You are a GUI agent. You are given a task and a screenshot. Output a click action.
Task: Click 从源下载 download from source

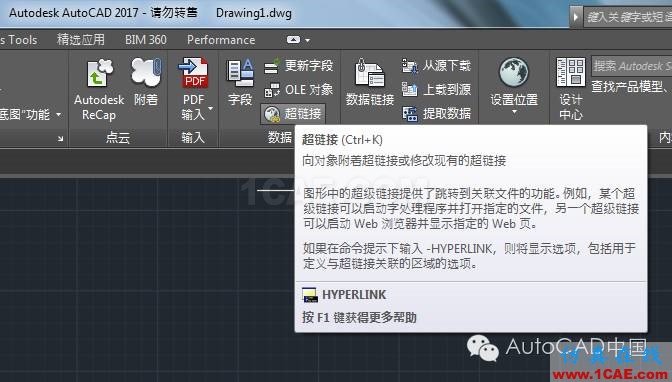pos(436,66)
